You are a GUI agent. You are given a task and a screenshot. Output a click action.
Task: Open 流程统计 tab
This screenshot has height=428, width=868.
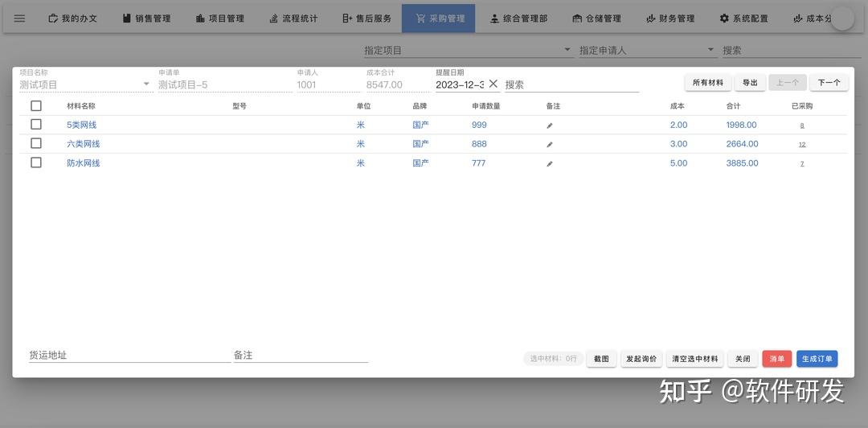[x=294, y=19]
